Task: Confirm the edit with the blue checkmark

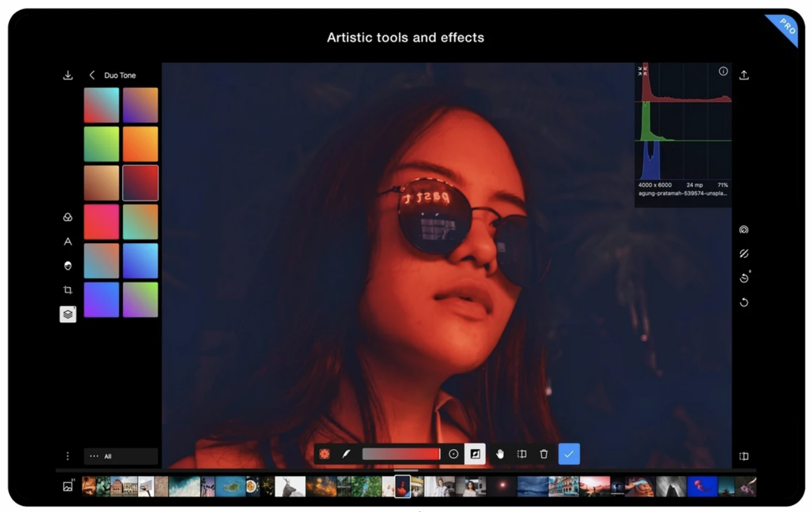Action: click(x=569, y=454)
